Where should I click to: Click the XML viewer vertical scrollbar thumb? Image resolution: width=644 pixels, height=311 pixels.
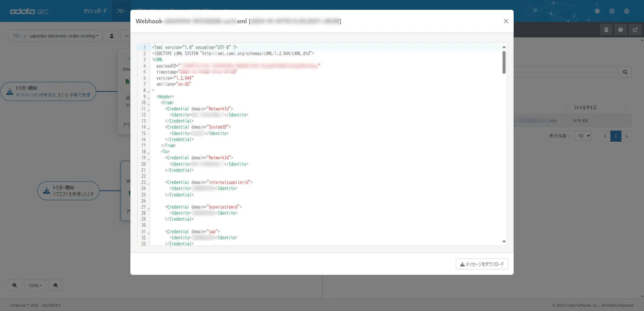tap(504, 62)
